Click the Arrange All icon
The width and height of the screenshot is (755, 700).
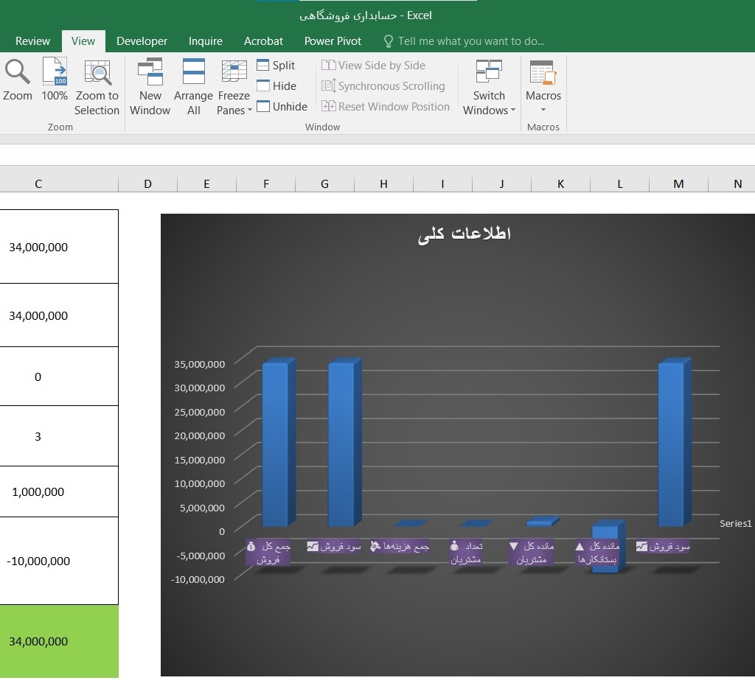pyautogui.click(x=194, y=71)
